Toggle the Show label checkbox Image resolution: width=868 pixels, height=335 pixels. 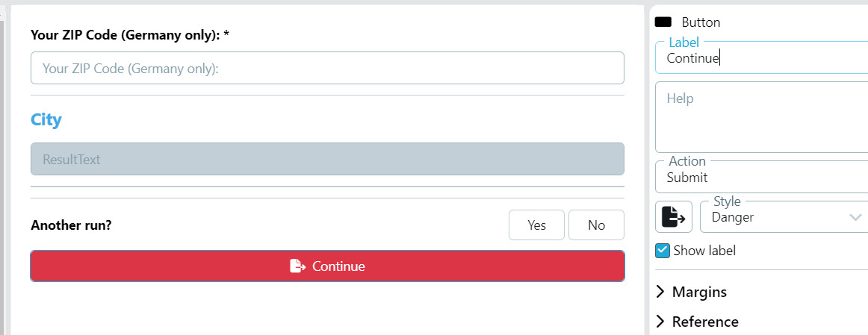[x=663, y=251]
